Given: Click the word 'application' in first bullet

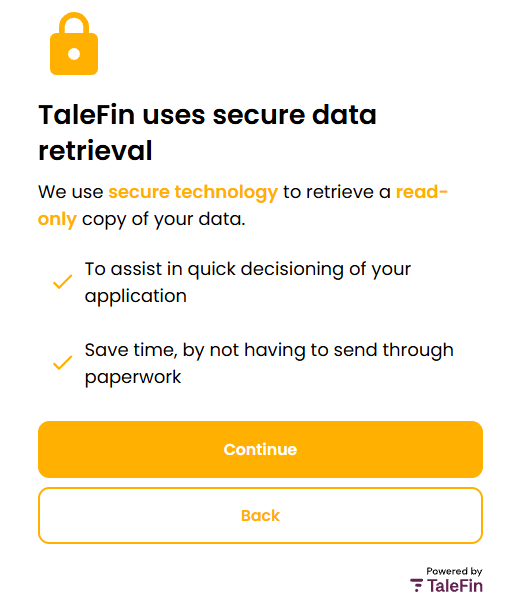Looking at the screenshot, I should [136, 296].
